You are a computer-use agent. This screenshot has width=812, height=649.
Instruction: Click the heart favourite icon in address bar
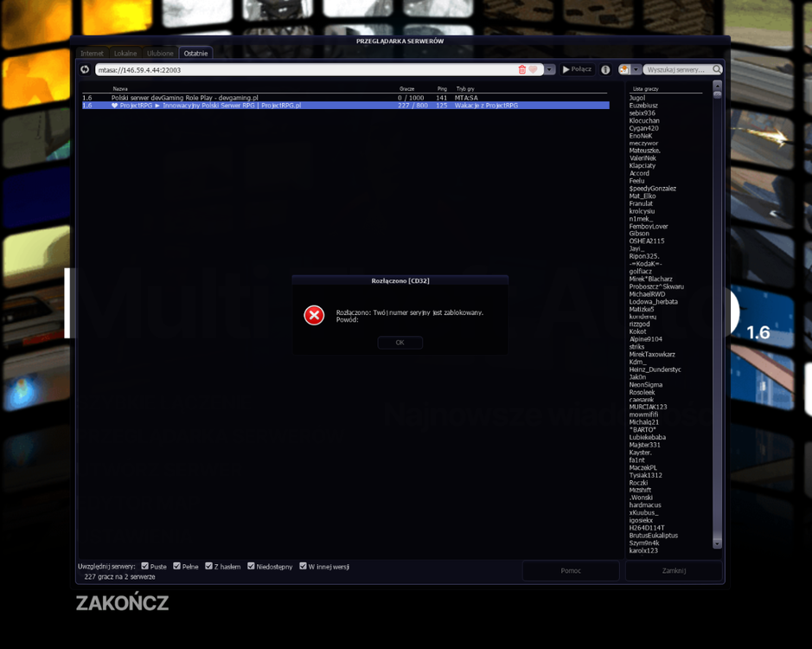(x=533, y=69)
